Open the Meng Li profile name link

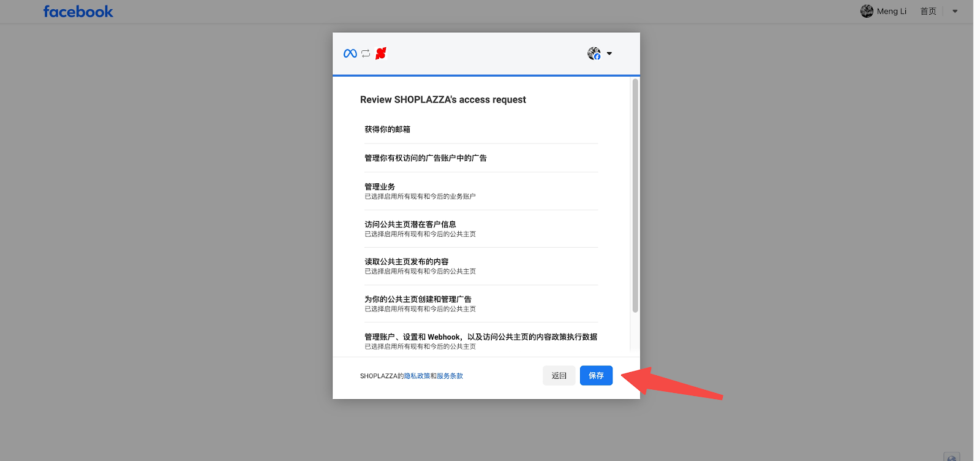click(x=891, y=11)
